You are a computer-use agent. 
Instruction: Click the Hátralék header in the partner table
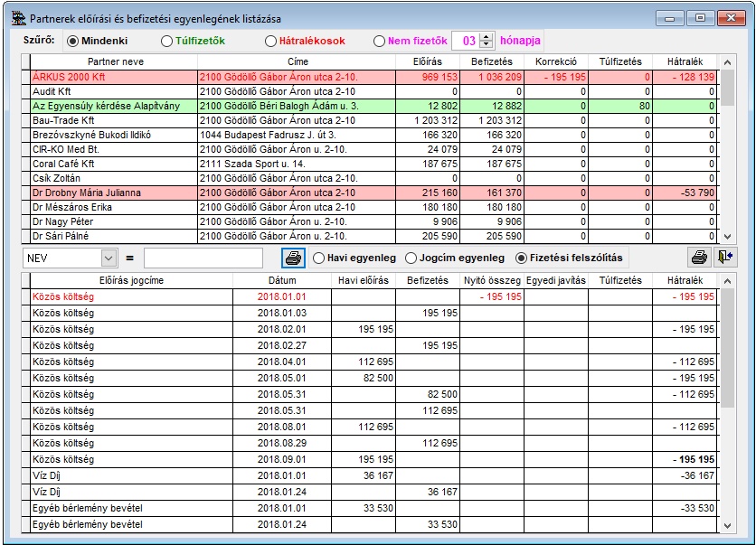[x=685, y=61]
